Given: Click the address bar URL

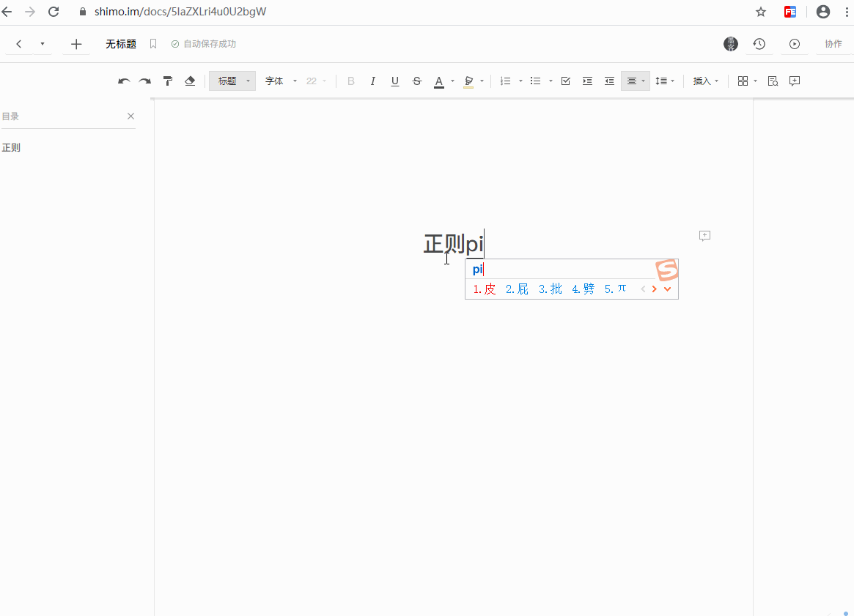Looking at the screenshot, I should [180, 12].
